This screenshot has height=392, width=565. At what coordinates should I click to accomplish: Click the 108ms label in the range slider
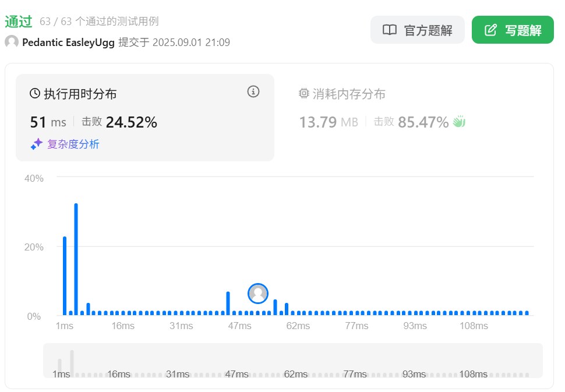(x=473, y=374)
